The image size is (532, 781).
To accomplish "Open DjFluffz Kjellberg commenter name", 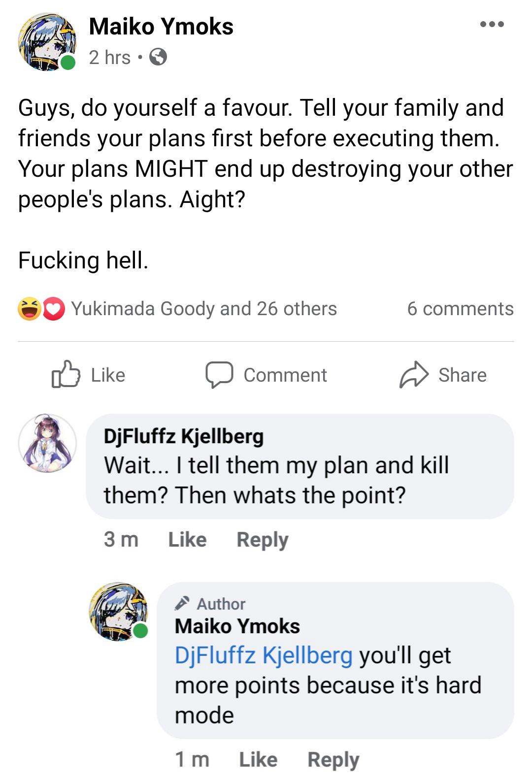I will click(183, 436).
